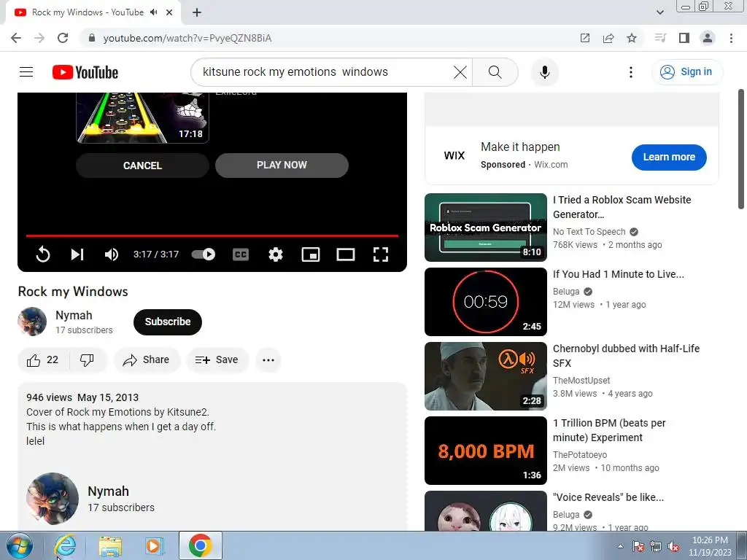Open page in app icon in address bar

585,38
